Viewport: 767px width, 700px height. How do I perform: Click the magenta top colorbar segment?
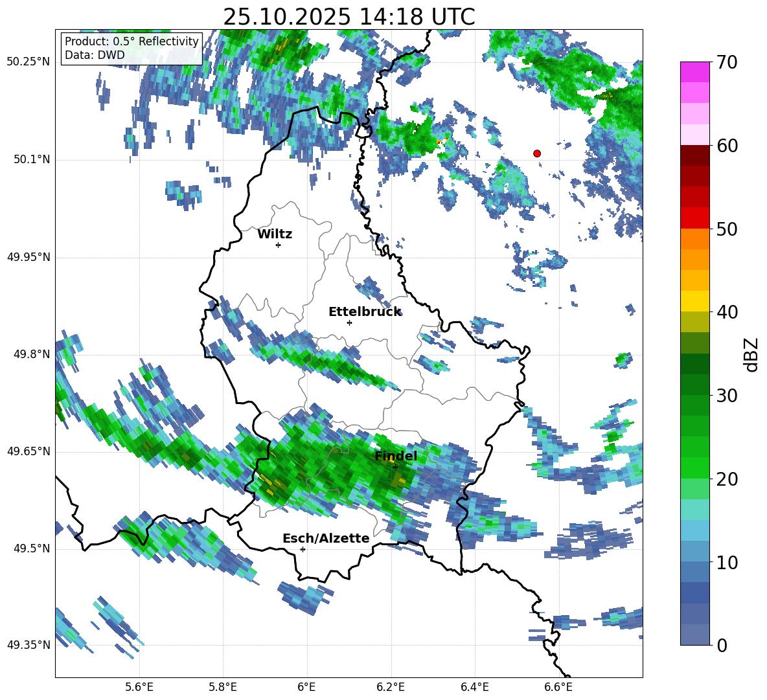point(695,72)
